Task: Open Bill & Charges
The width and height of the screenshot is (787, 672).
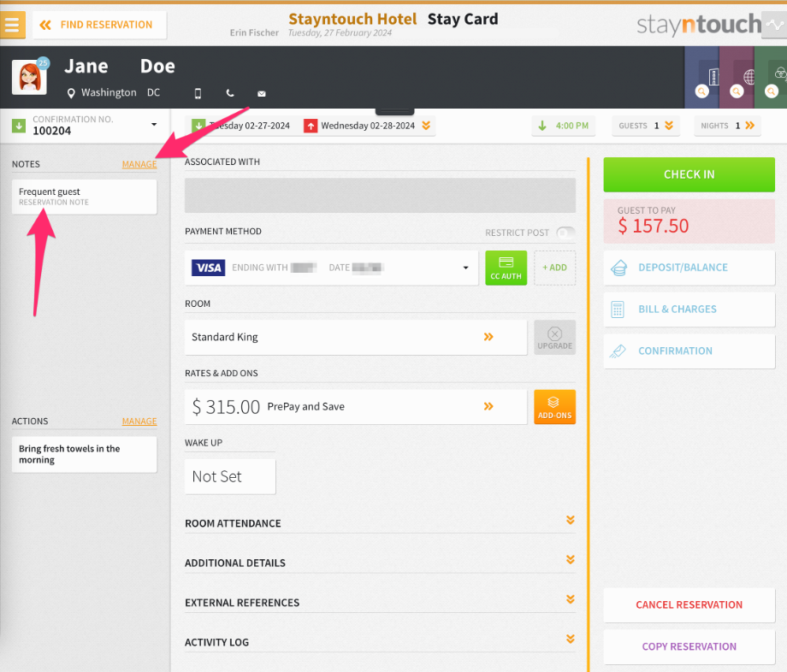Action: coord(689,309)
